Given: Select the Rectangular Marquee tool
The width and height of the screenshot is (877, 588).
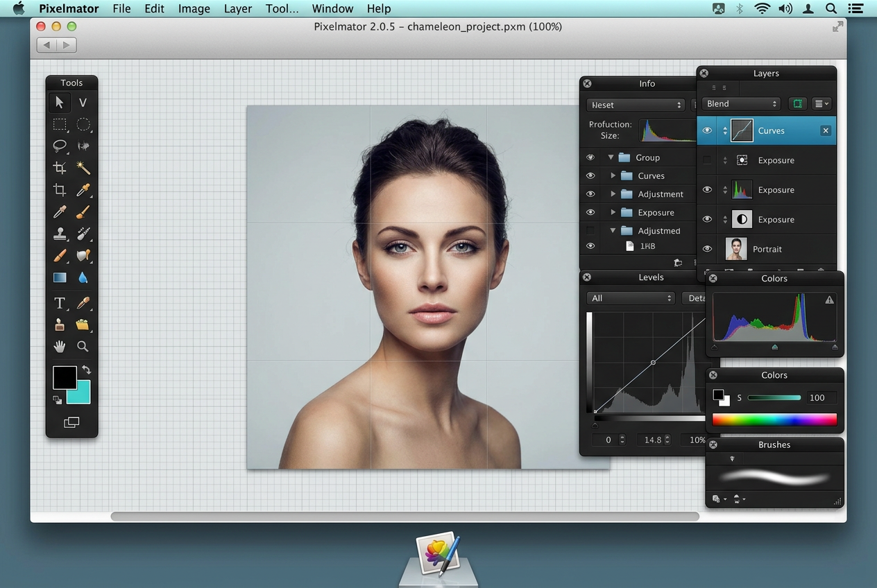Looking at the screenshot, I should coord(60,125).
